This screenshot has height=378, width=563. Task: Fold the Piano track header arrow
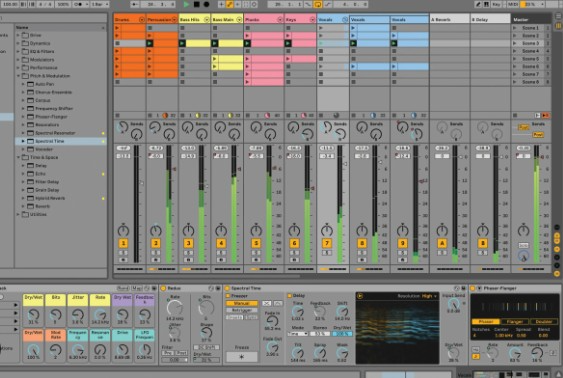[280, 19]
